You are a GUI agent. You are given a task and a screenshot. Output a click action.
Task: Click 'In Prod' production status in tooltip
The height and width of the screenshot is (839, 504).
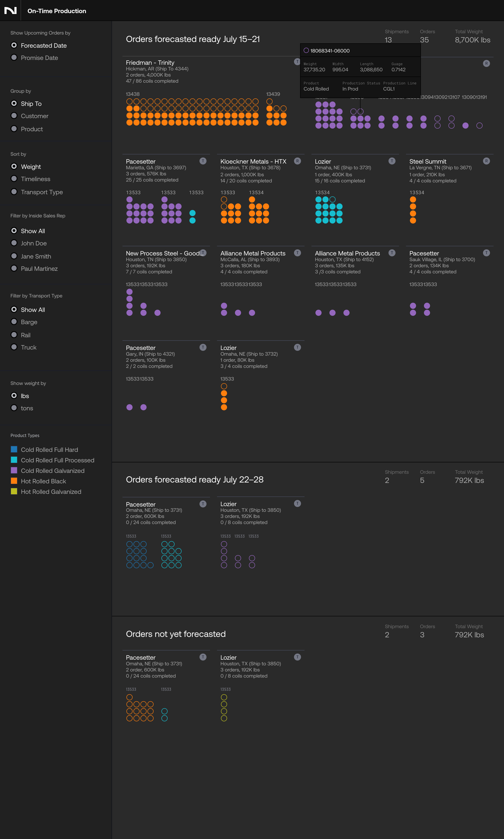point(350,89)
